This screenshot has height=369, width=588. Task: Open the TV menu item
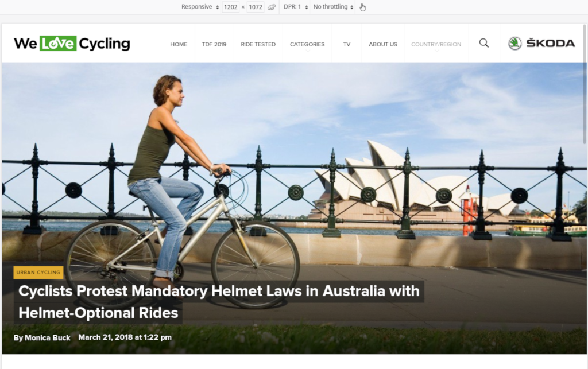tap(346, 44)
